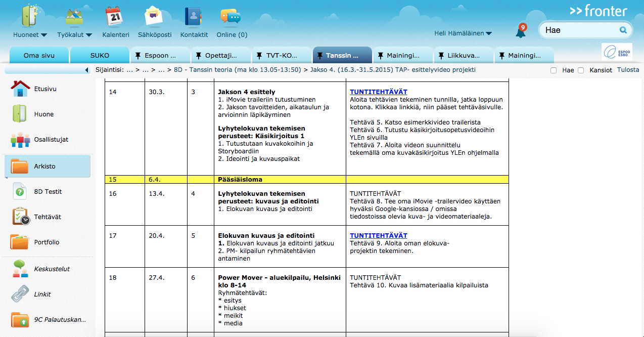Screen dimensions: 644x337
Task: Switch to the Oma sivu tab
Action: click(x=39, y=55)
